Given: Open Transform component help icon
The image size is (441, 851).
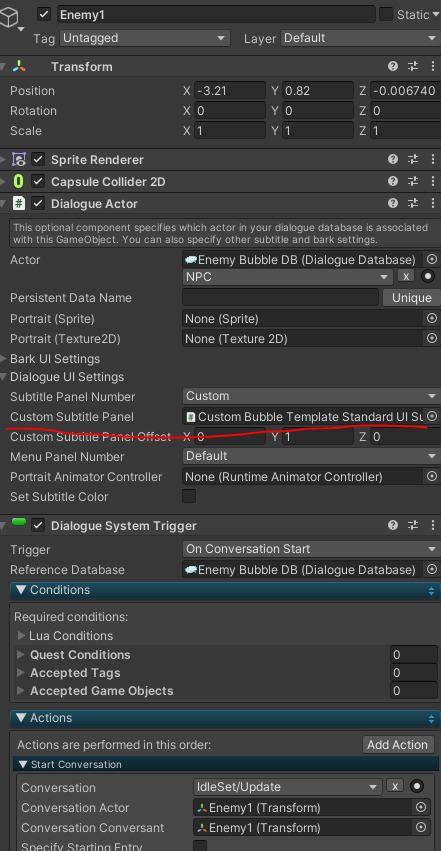Looking at the screenshot, I should [393, 66].
